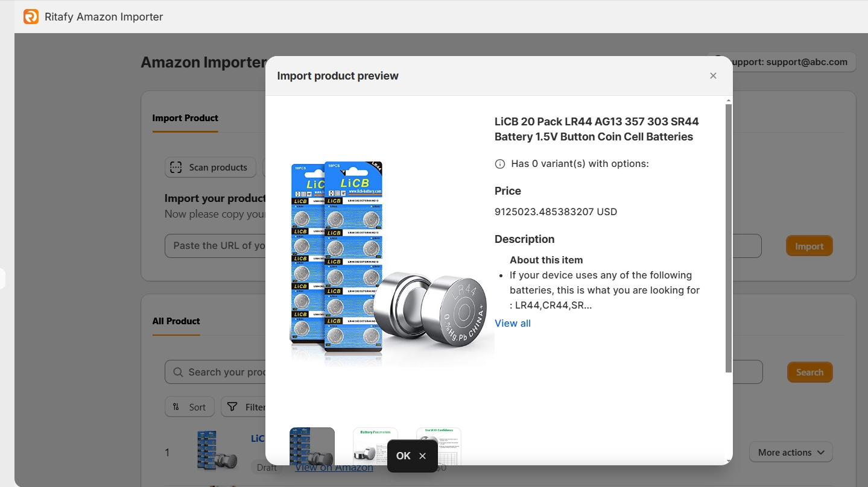
Task: Select the Battery Parameters thumbnail
Action: coord(375,446)
